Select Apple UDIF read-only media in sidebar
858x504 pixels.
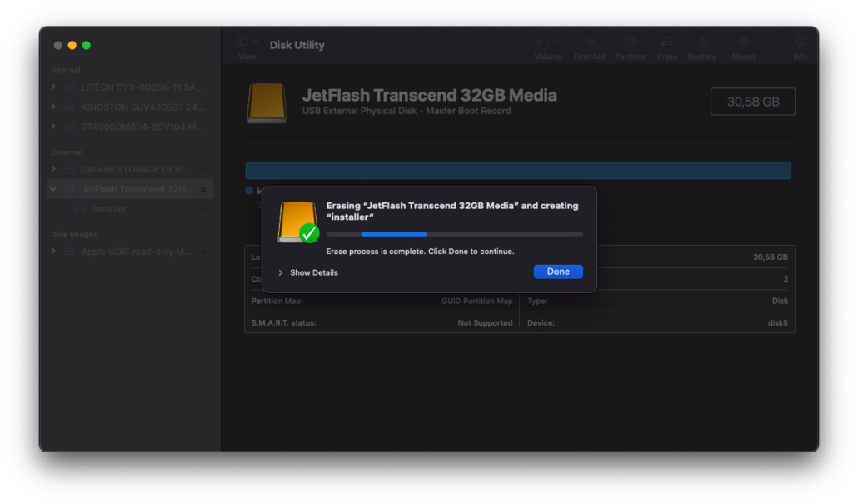pos(130,252)
